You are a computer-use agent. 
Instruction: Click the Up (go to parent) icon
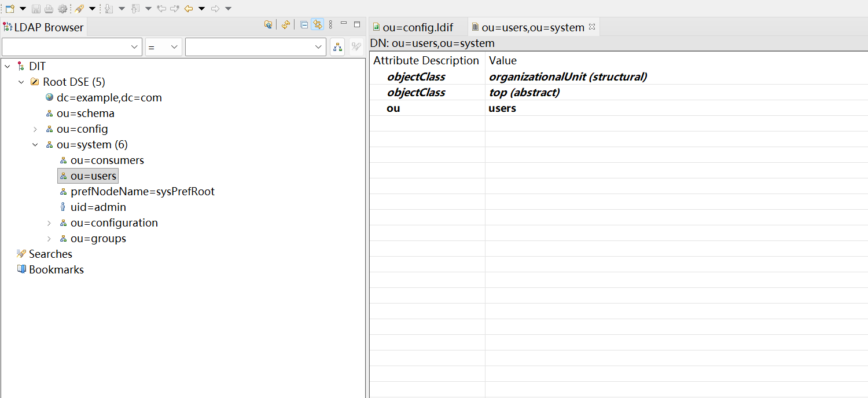tap(269, 24)
